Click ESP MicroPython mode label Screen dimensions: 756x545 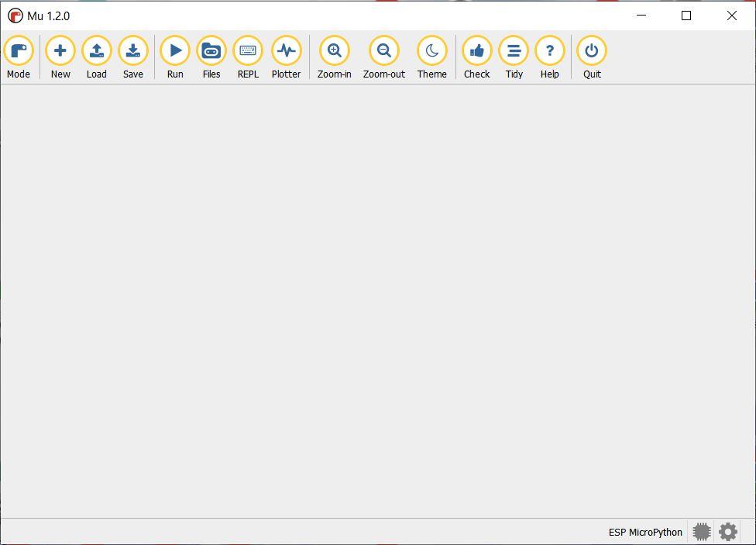(645, 532)
